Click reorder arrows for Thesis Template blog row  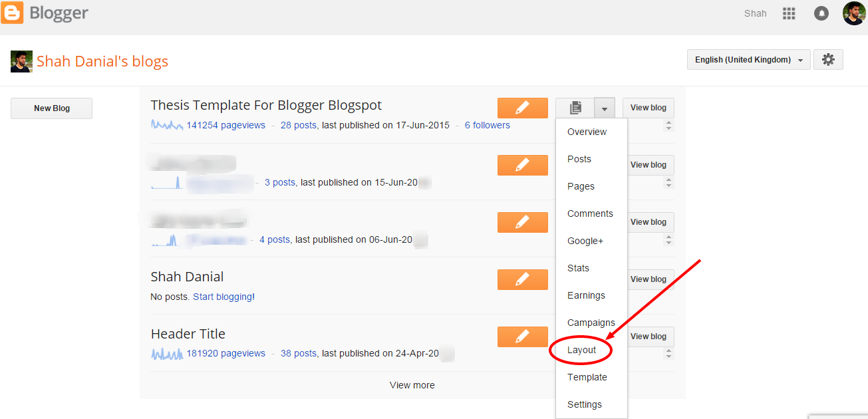pos(668,126)
